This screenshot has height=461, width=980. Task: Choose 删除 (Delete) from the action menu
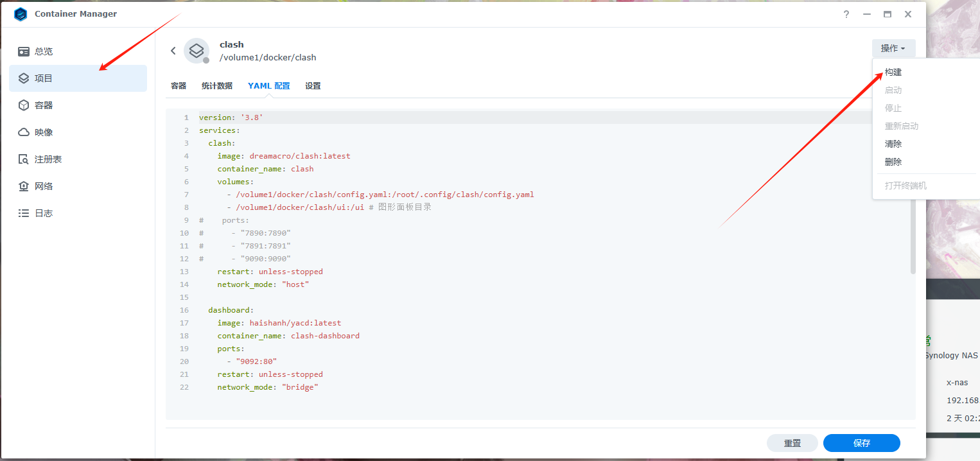click(893, 162)
